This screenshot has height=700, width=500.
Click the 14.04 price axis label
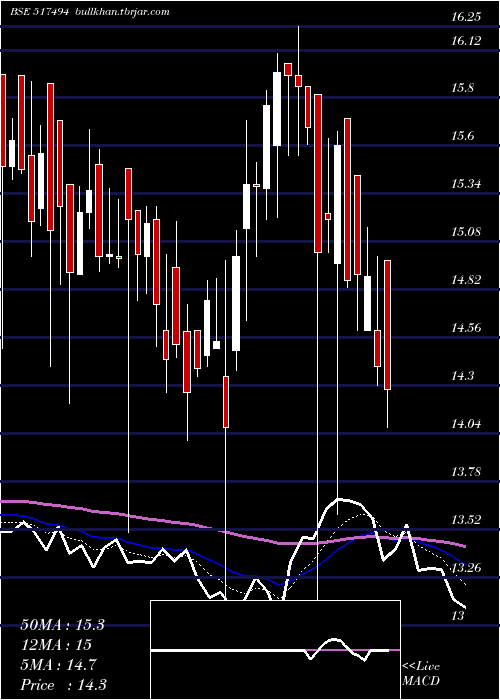[466, 424]
